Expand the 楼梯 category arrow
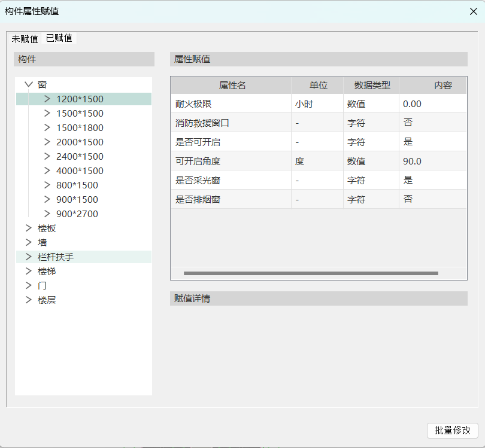The width and height of the screenshot is (485, 448). pos(28,271)
